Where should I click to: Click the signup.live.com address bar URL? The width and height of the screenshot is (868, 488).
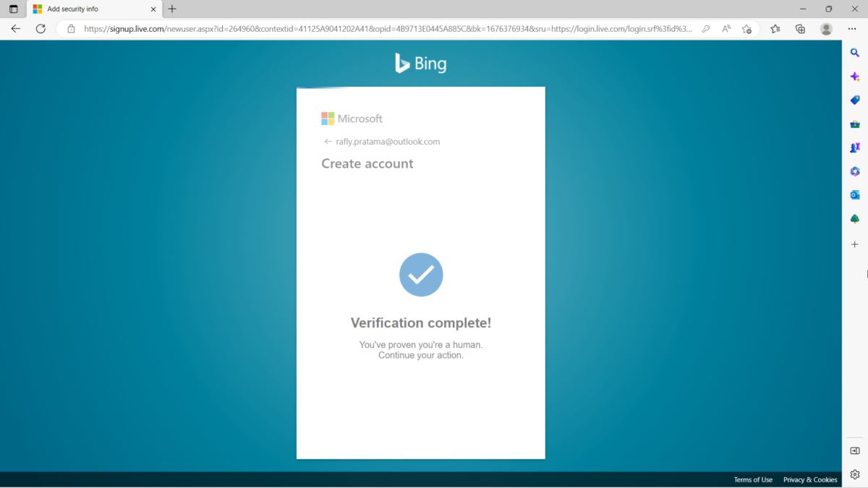coord(388,29)
